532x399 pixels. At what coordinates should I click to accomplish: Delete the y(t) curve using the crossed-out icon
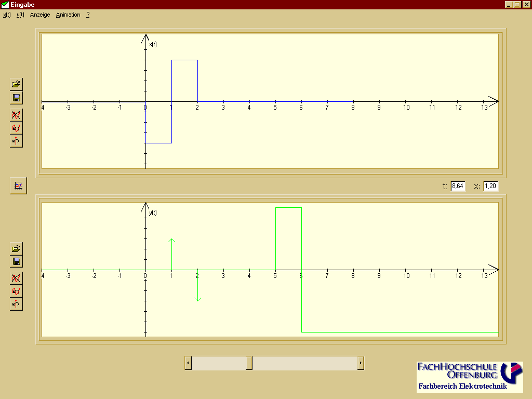[x=16, y=278]
